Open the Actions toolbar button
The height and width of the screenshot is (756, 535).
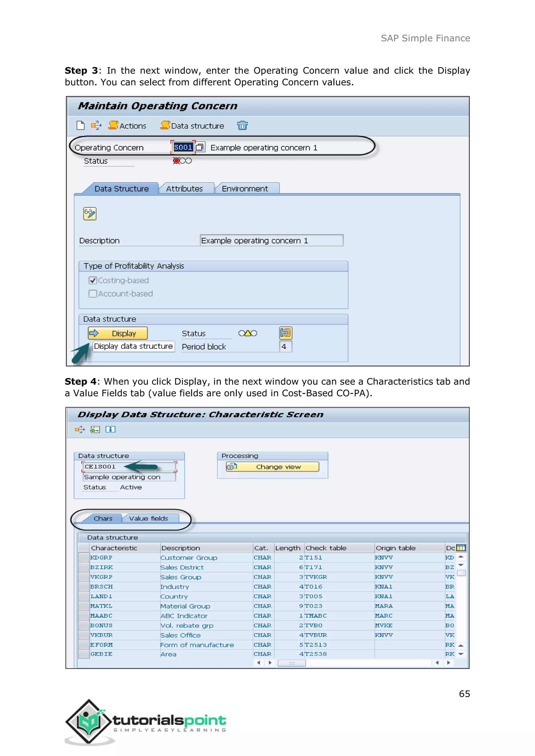click(x=127, y=126)
